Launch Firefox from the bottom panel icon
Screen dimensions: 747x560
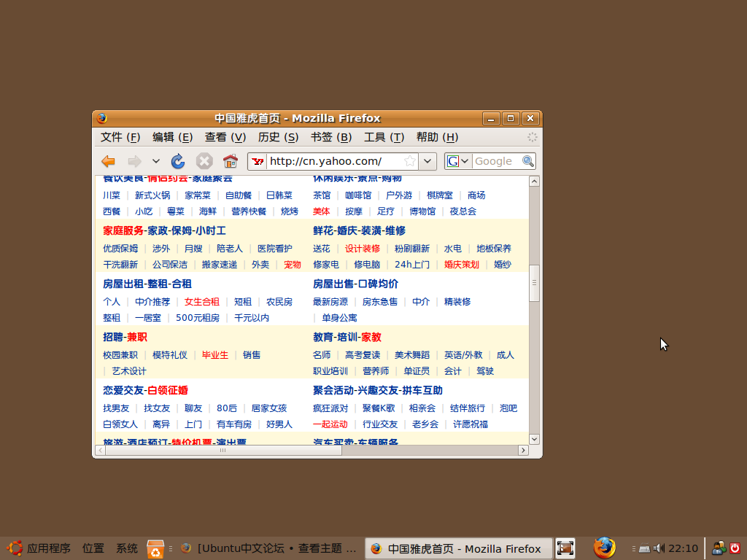click(x=605, y=548)
